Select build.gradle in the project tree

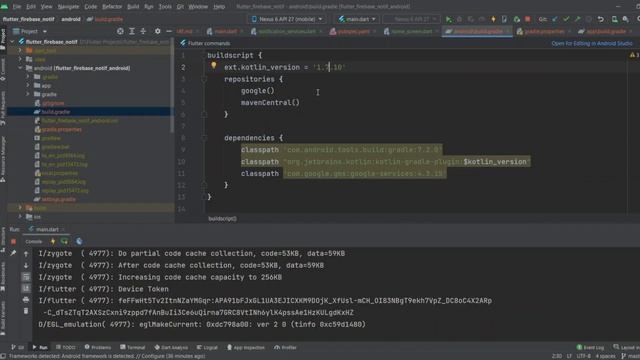click(x=56, y=112)
